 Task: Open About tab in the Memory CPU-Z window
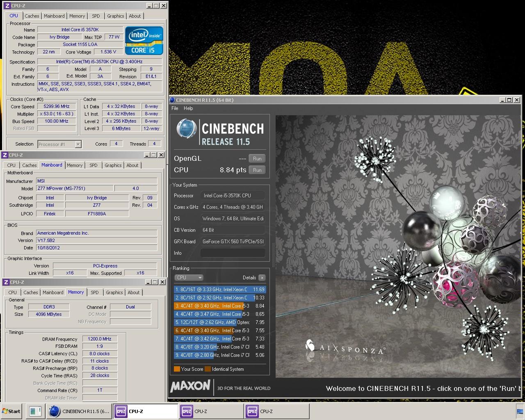click(x=134, y=292)
